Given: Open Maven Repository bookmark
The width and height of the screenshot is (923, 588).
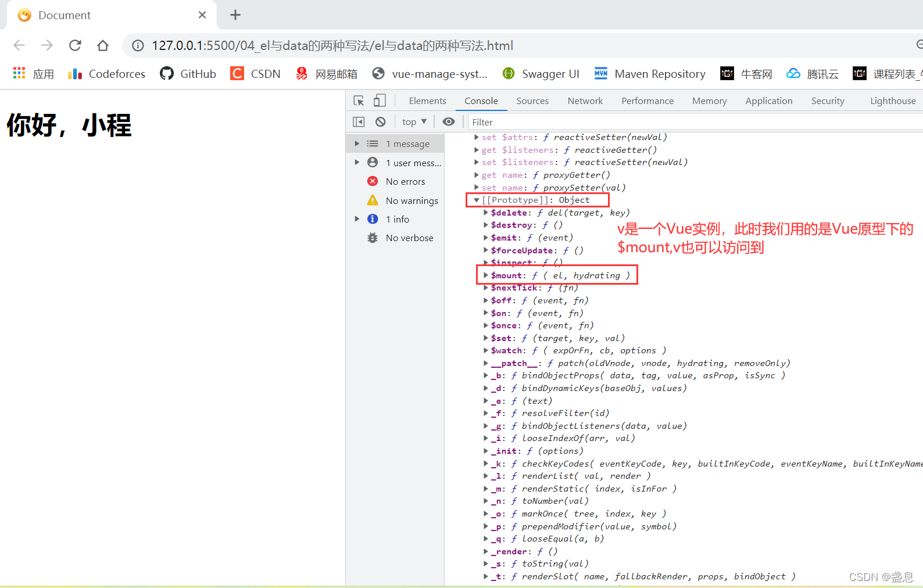Looking at the screenshot, I should pyautogui.click(x=650, y=74).
